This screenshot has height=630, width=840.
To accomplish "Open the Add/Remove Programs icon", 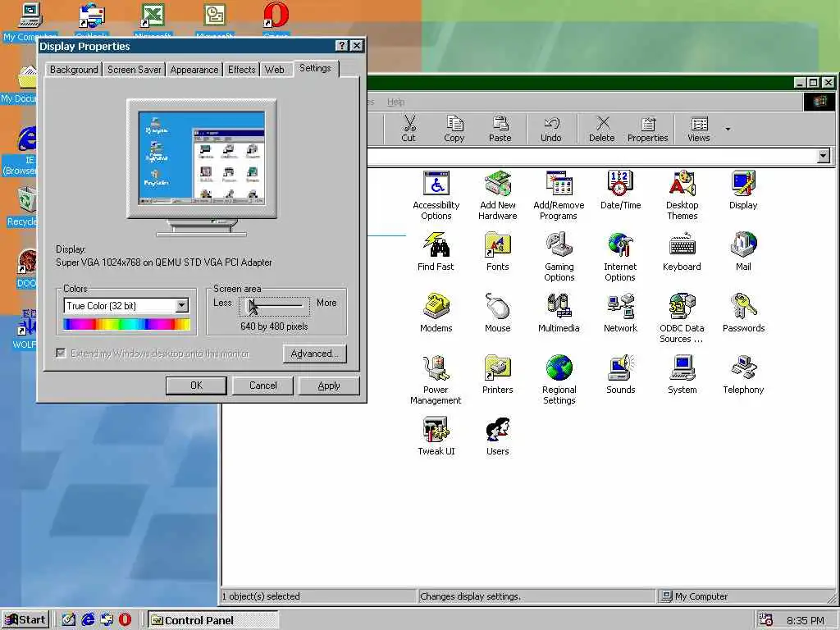I will pos(559,195).
